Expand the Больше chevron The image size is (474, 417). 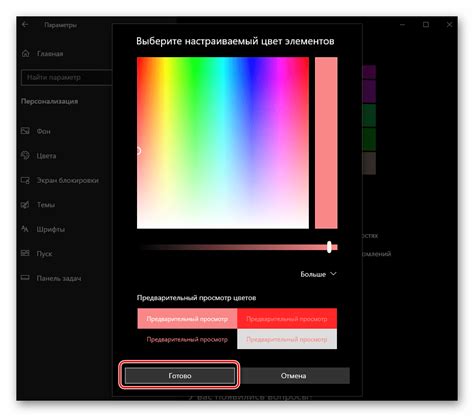click(x=333, y=274)
